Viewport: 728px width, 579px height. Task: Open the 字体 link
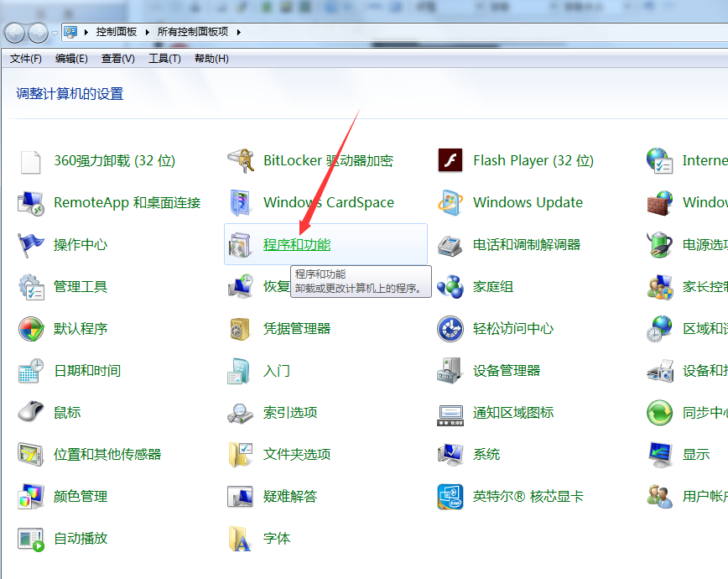pyautogui.click(x=277, y=538)
